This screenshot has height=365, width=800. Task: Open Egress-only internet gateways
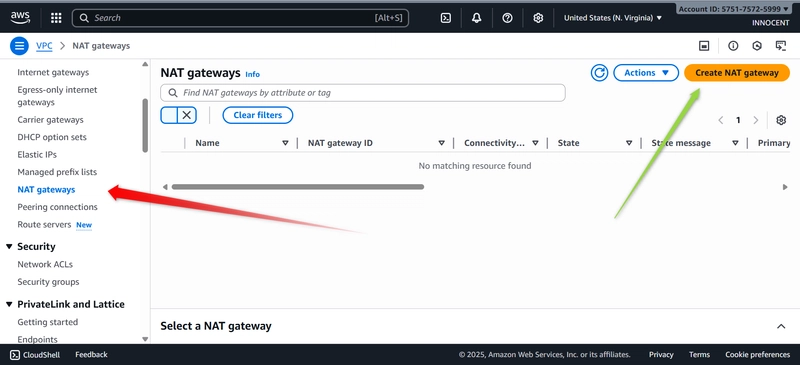pyautogui.click(x=57, y=96)
